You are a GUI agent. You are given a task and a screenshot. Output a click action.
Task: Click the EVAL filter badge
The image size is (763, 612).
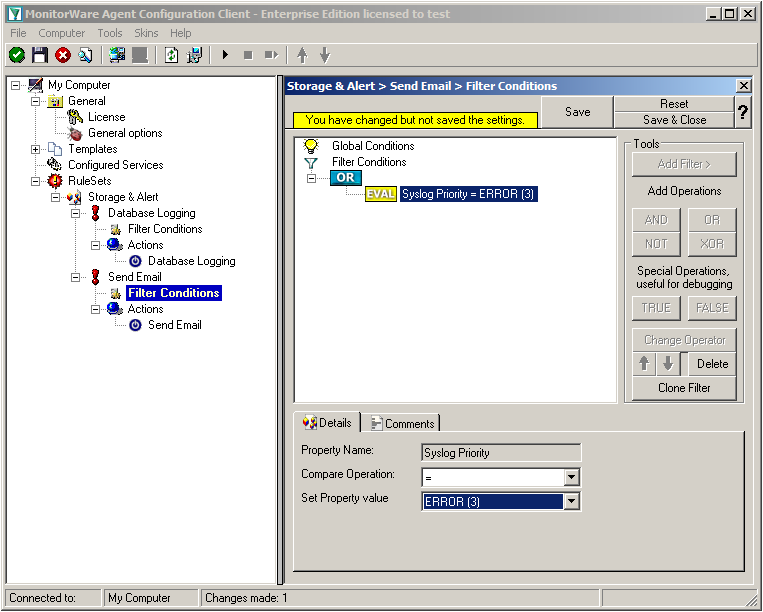pos(381,194)
